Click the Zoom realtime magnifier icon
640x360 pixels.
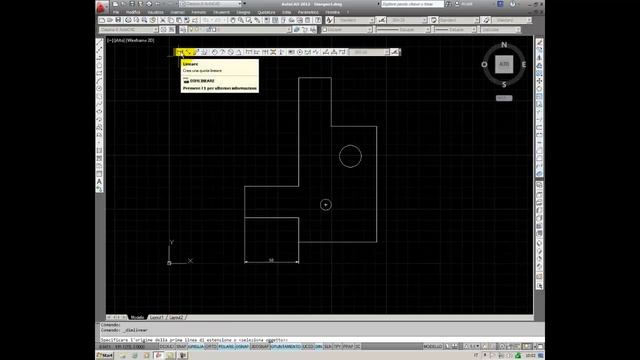click(241, 20)
